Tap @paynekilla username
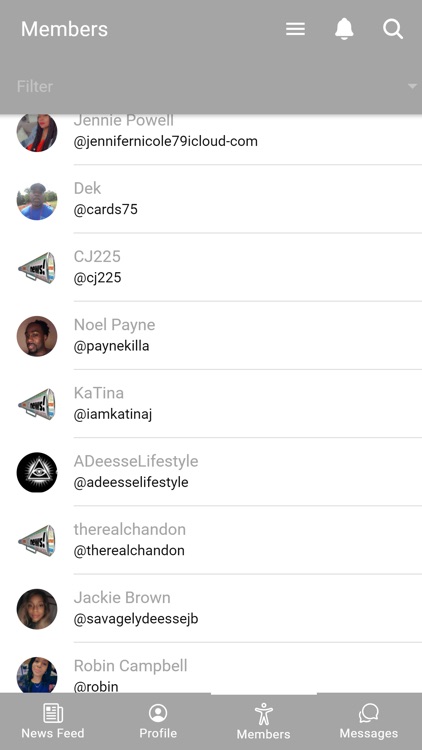The height and width of the screenshot is (750, 422). coord(111,346)
